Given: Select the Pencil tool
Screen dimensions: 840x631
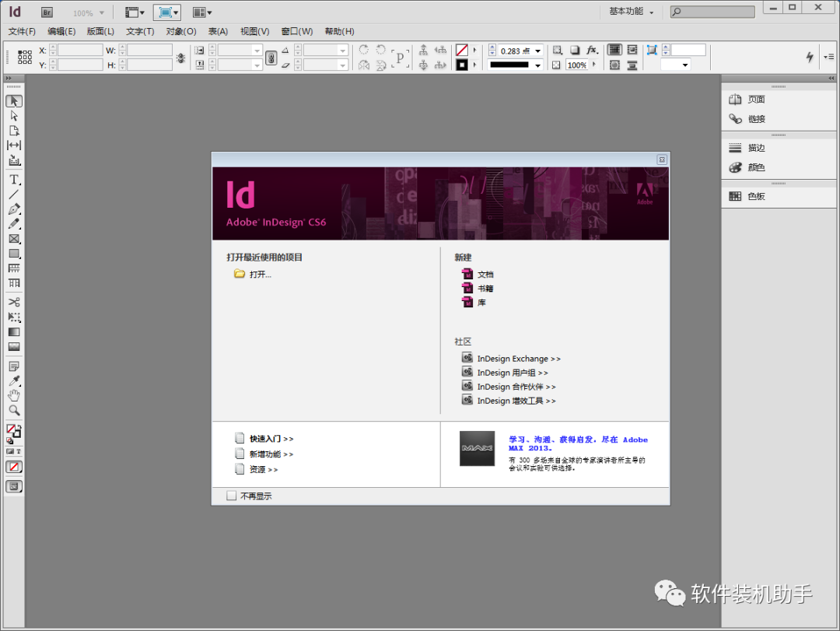Looking at the screenshot, I should (x=14, y=224).
